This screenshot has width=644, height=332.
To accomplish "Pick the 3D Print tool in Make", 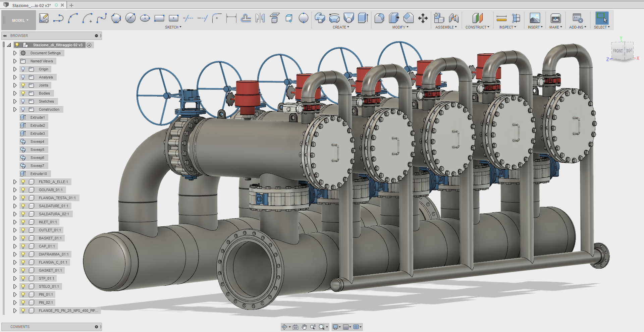I will 555,18.
